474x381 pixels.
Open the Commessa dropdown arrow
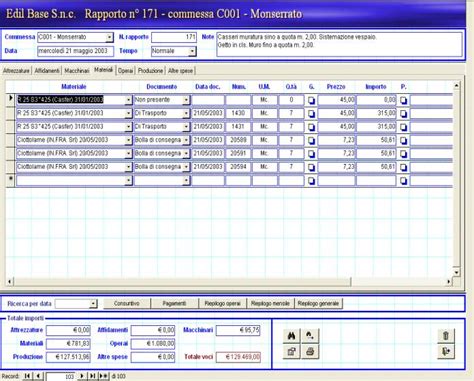[x=109, y=38]
